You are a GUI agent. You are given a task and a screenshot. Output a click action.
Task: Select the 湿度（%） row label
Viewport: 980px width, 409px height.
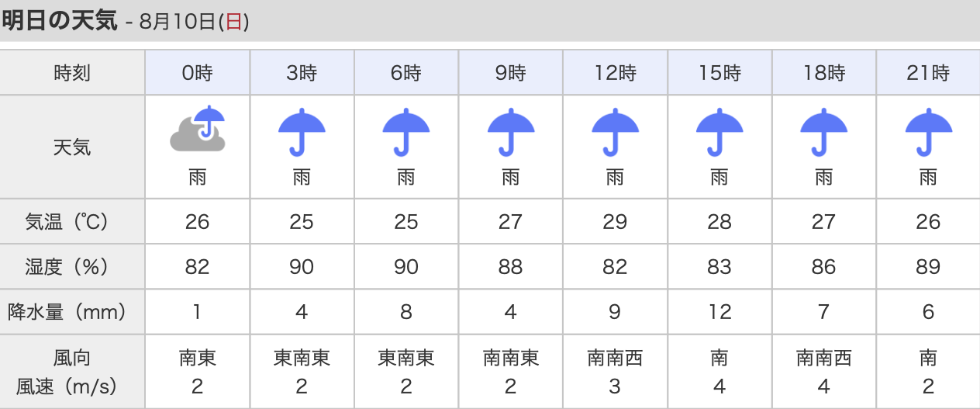(72, 267)
